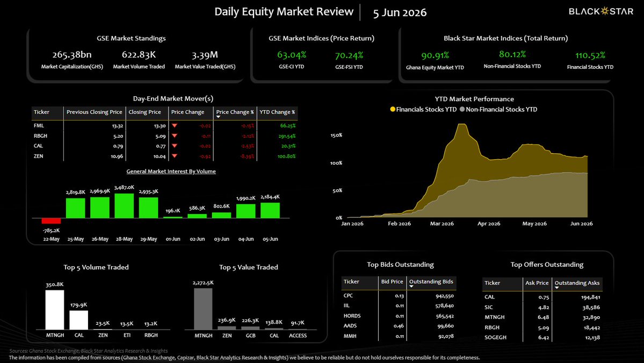The width and height of the screenshot is (644, 363).
Task: Sort by Outstanding Asks column arrow
Action: [x=557, y=288]
